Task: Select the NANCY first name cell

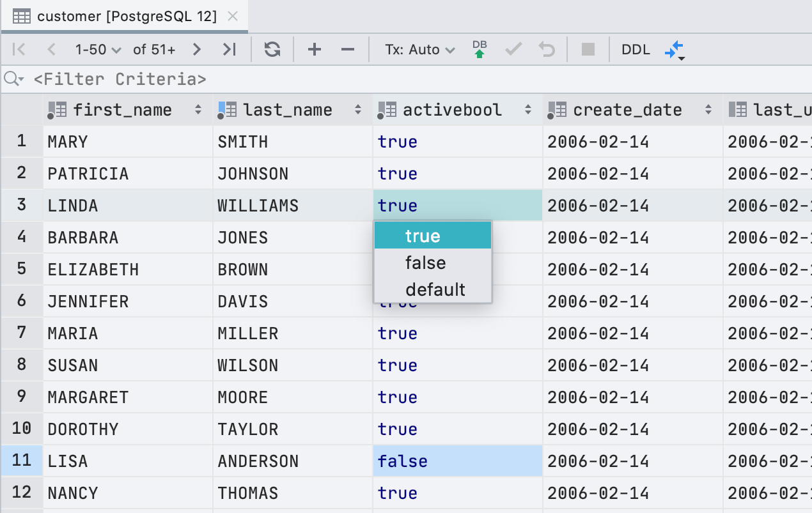Action: point(128,493)
